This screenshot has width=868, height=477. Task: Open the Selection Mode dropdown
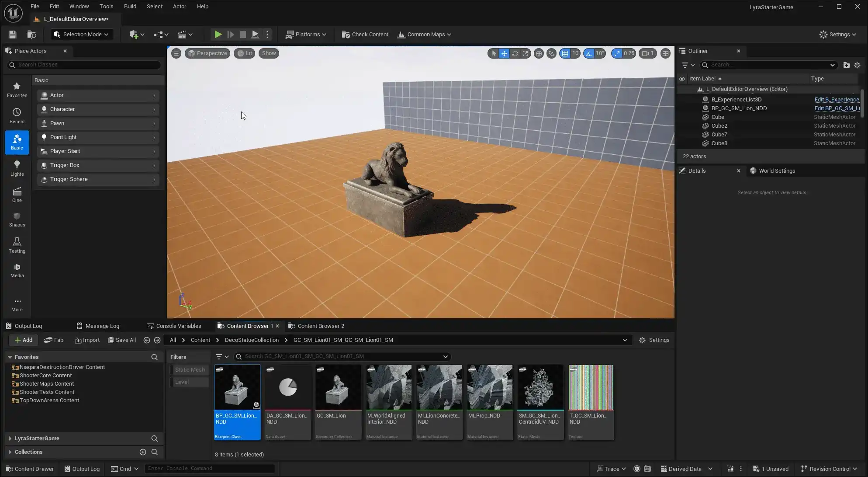[82, 35]
